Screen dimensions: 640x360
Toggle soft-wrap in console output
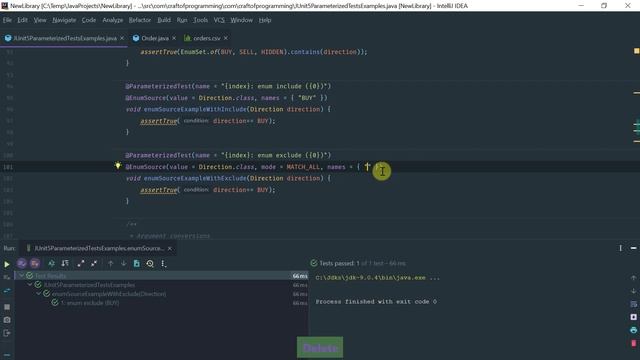(x=633, y=304)
